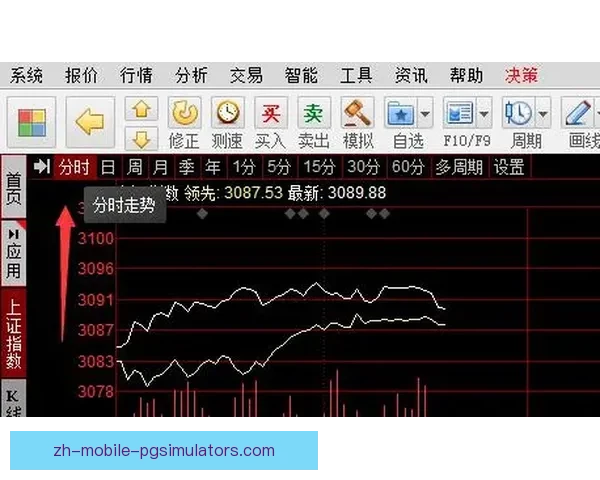
Task: Open the 智能 menu
Action: [x=301, y=75]
